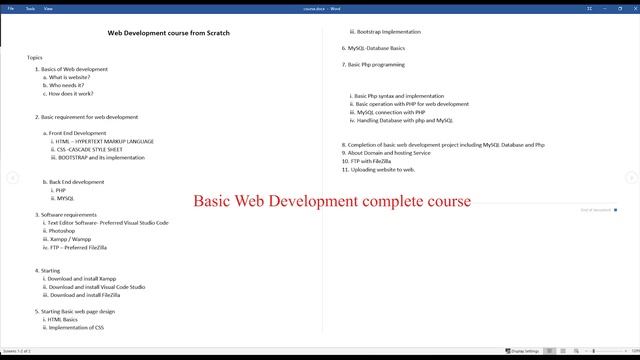Click 'FTP with FileZilla' item
Screen dimensions: 640x360
coord(371,161)
